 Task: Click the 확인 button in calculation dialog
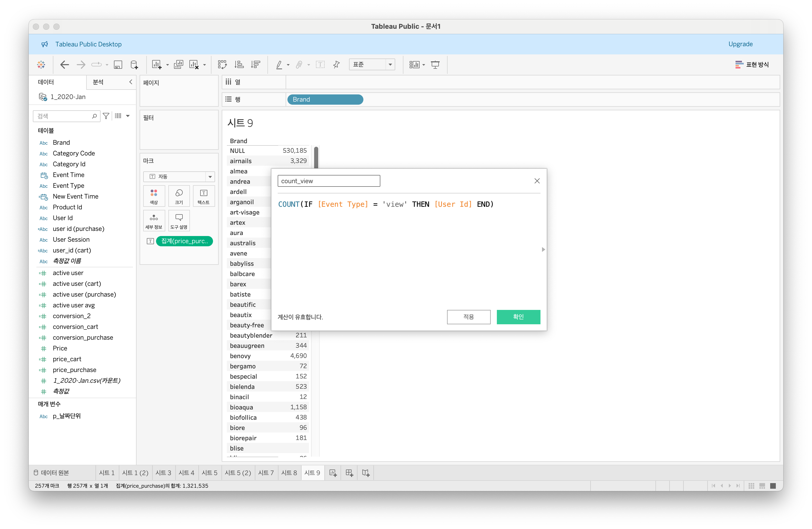518,317
